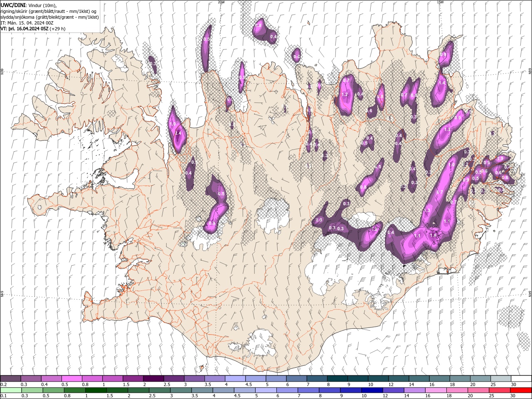532x399 pixels.
Task: Click the 25–30 pinkish-red swatch, lower legend row
Action: pos(499,390)
